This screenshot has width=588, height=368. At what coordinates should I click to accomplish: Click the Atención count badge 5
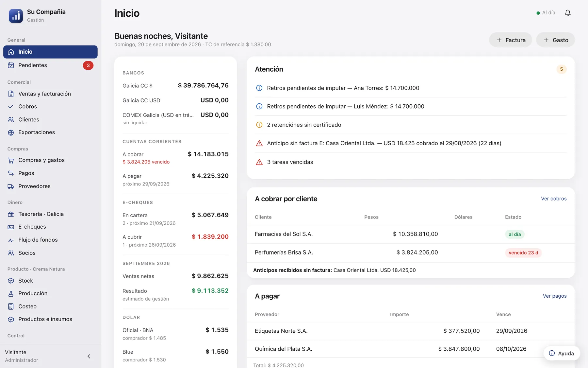(562, 69)
